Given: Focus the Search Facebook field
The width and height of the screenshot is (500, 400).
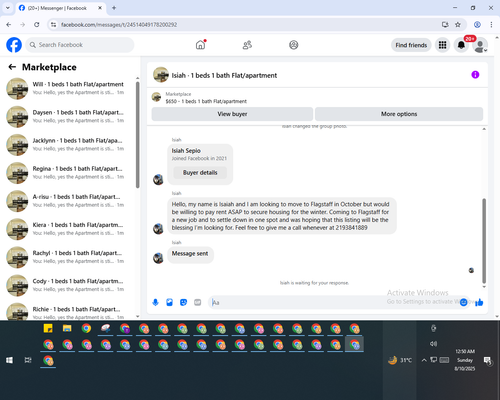Looking at the screenshot, I should (80, 45).
